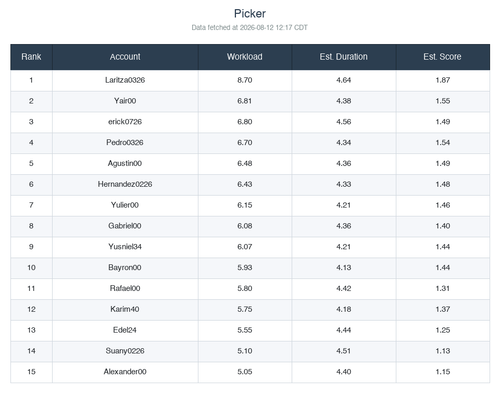Click score 1.55 for Yair00
Viewport: 500px width, 398px height.
[x=443, y=101]
